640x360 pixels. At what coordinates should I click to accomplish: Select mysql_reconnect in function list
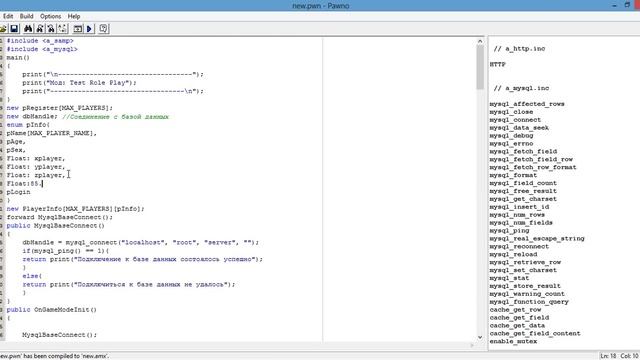tap(519, 247)
